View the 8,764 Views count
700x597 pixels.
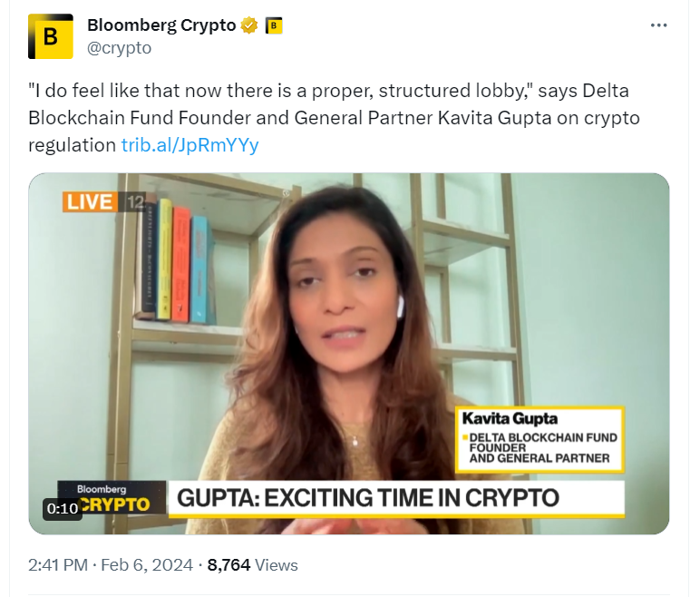click(x=252, y=565)
